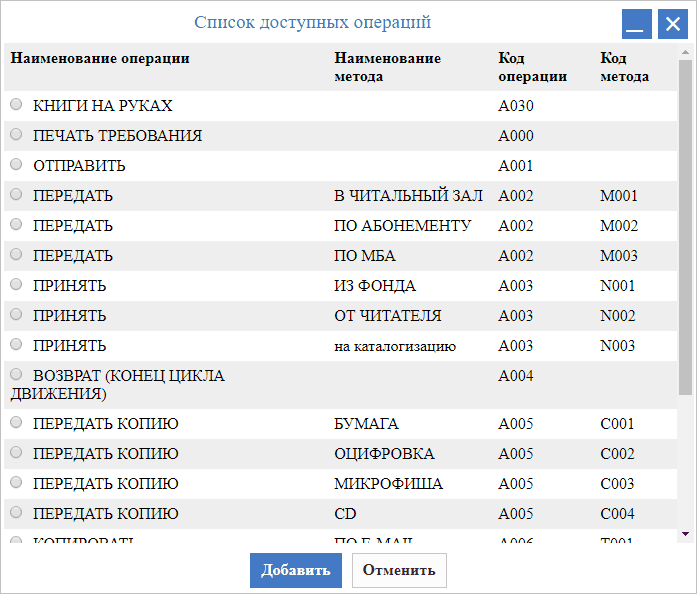Minimize the operations list dialog

point(637,24)
